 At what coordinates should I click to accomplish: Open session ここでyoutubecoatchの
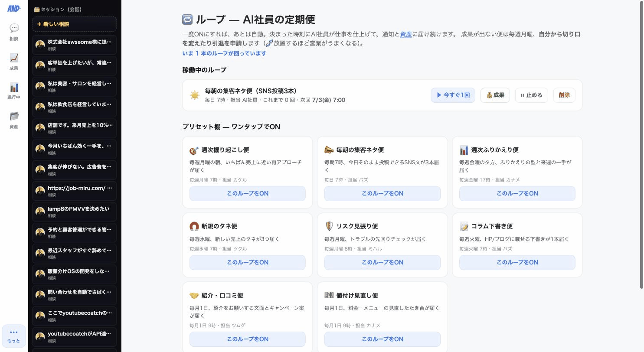[74, 316]
